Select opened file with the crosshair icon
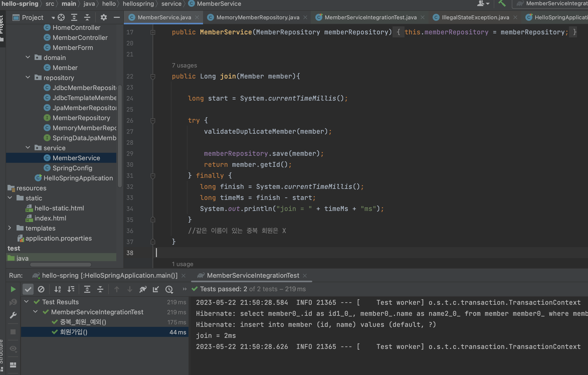The image size is (588, 375). tap(61, 17)
